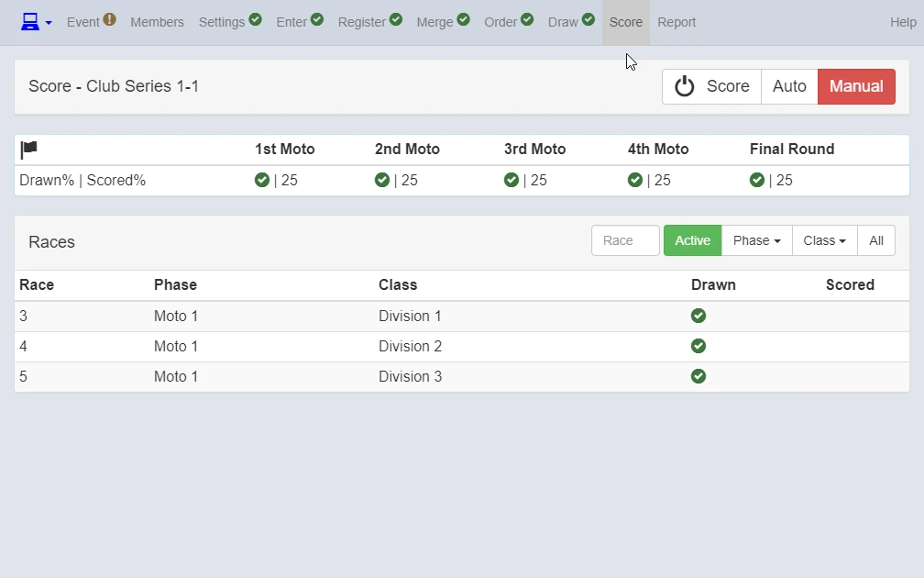Toggle the Active races filter
The height and width of the screenshot is (578, 924).
pyautogui.click(x=692, y=240)
